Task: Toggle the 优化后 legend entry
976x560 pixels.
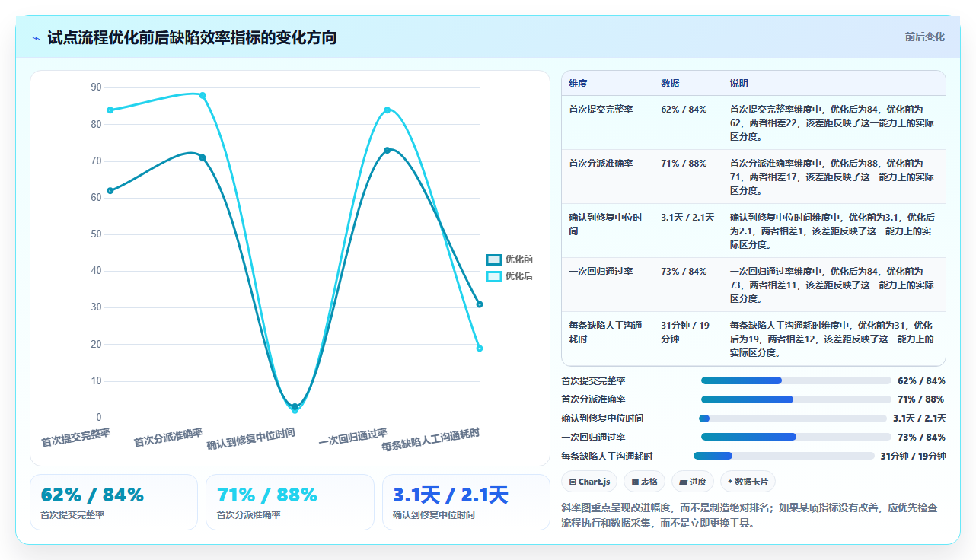Action: [509, 276]
